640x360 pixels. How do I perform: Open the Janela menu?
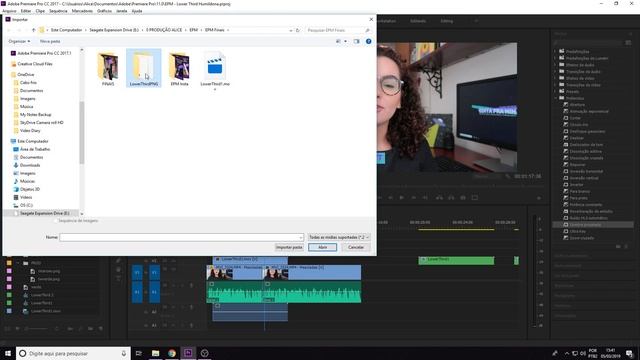point(122,11)
